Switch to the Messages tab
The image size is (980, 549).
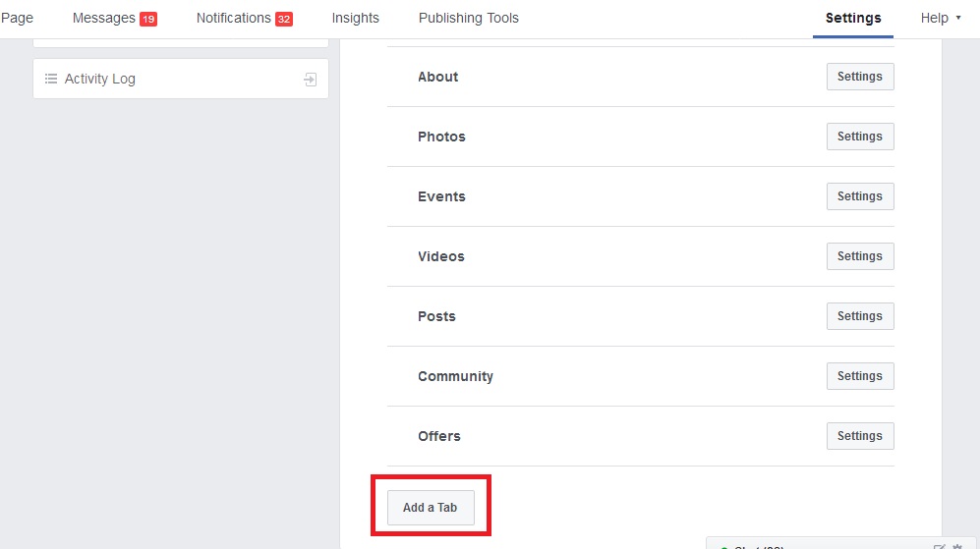tap(103, 18)
